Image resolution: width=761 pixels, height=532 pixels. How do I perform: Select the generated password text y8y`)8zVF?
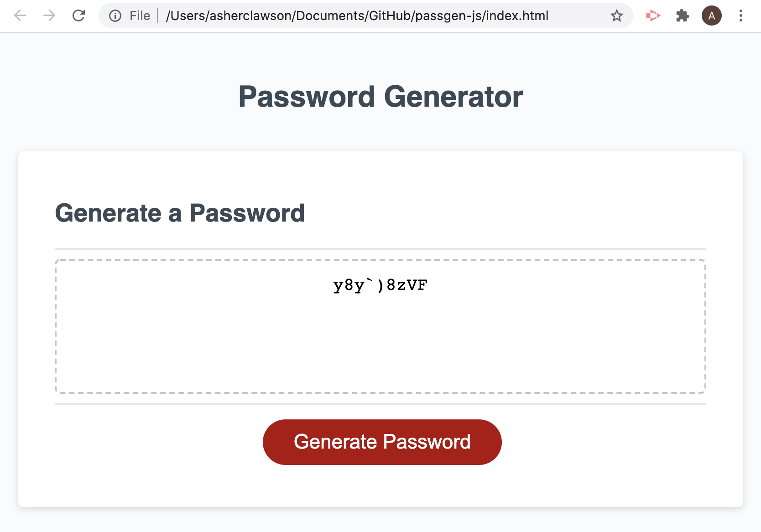tap(380, 285)
